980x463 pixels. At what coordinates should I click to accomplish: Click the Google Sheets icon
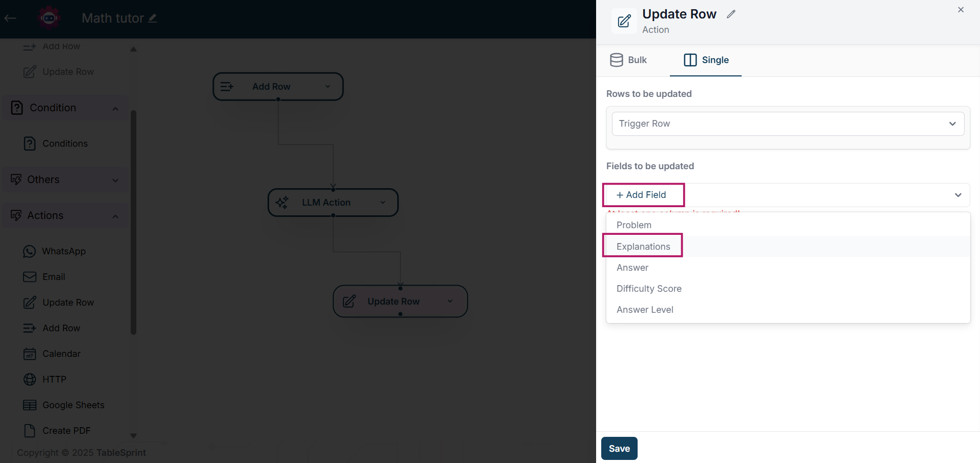click(x=30, y=405)
